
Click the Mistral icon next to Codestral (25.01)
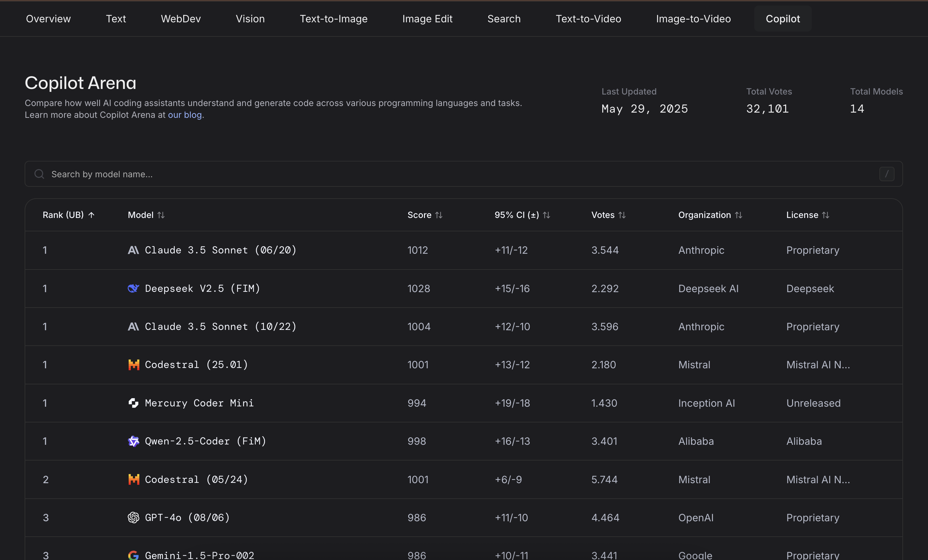pyautogui.click(x=133, y=365)
